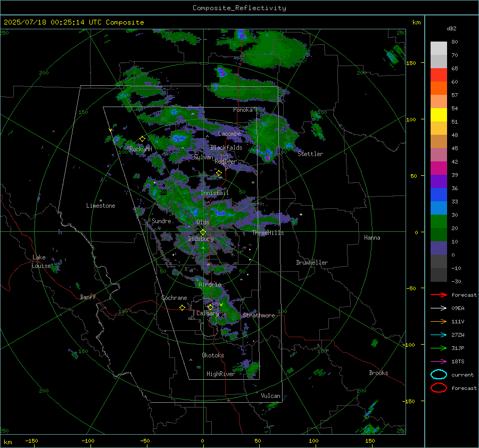Screen dimensions: 479x448
Task: Click the Blackfalds city label
Action: click(x=226, y=148)
